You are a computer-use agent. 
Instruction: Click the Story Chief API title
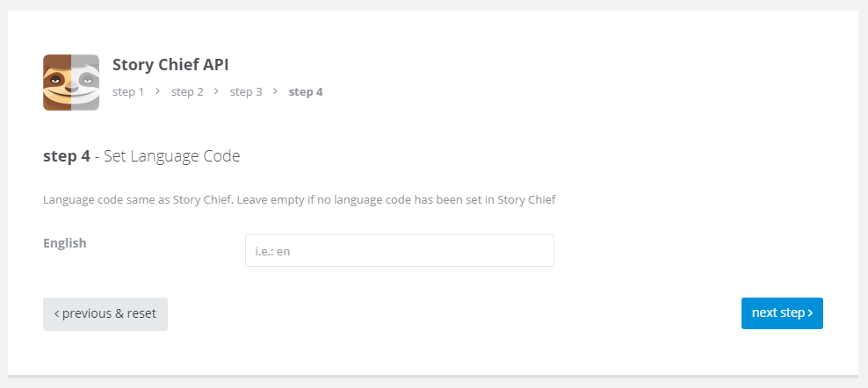coord(170,65)
